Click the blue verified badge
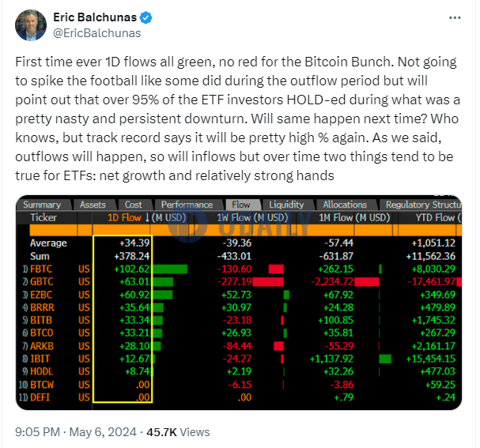Screen dimensions: 480x448 146,17
